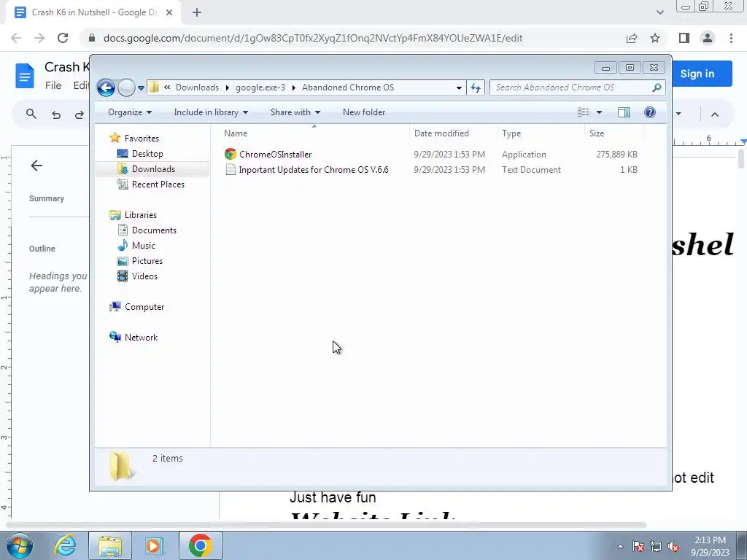Viewport: 747px width, 560px height.
Task: Click Chrome's back navigation arrow
Action: pos(16,38)
